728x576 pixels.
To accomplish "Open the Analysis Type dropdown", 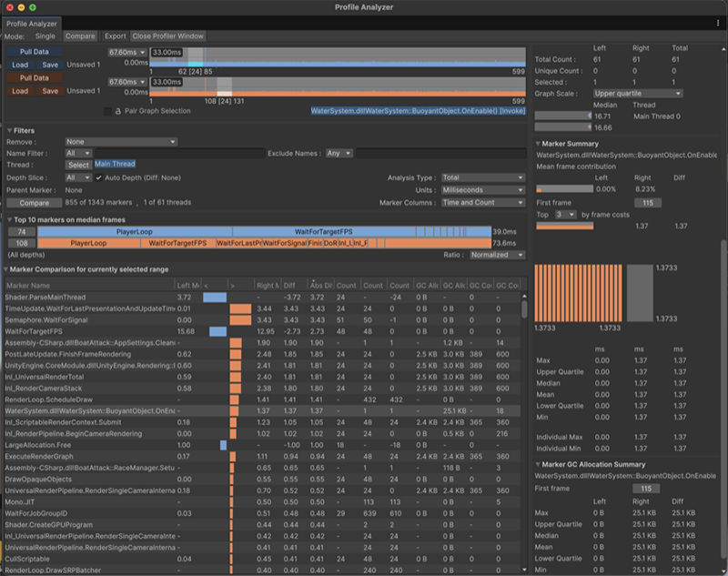I will 483,177.
